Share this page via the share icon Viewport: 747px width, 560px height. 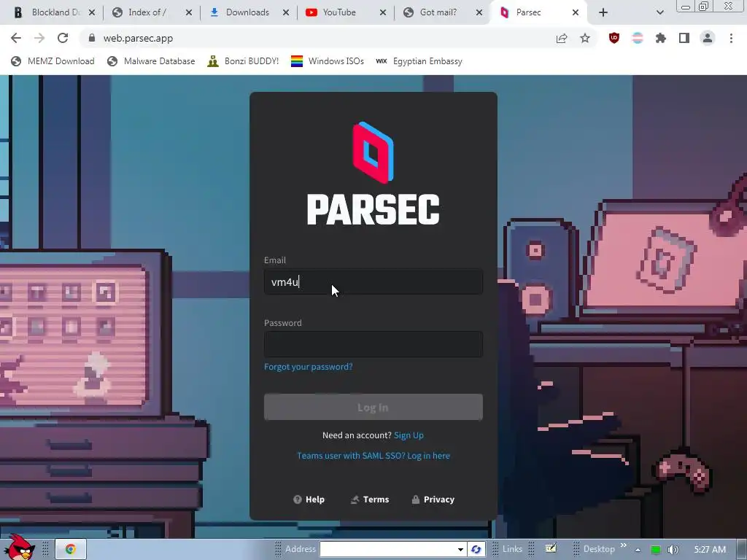(562, 38)
